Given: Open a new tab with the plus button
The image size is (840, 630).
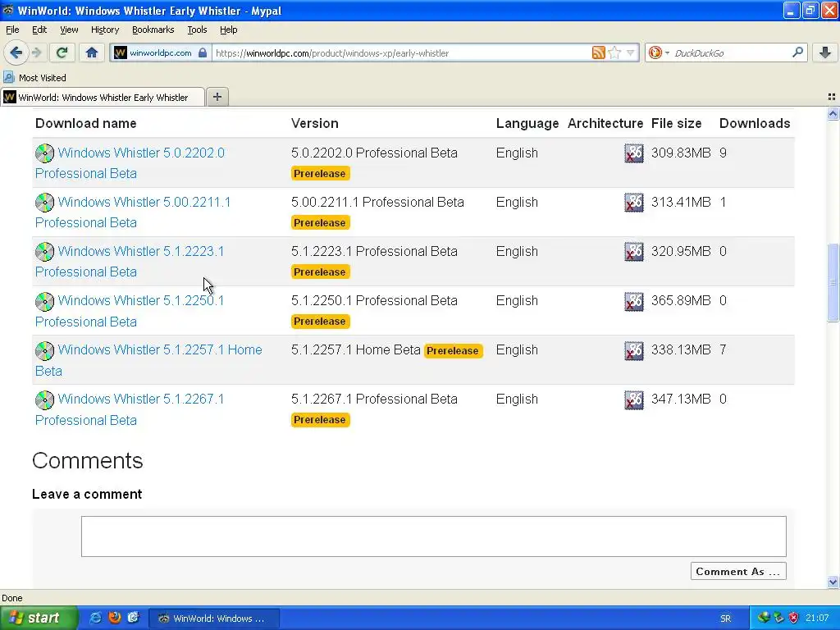Looking at the screenshot, I should pyautogui.click(x=217, y=97).
